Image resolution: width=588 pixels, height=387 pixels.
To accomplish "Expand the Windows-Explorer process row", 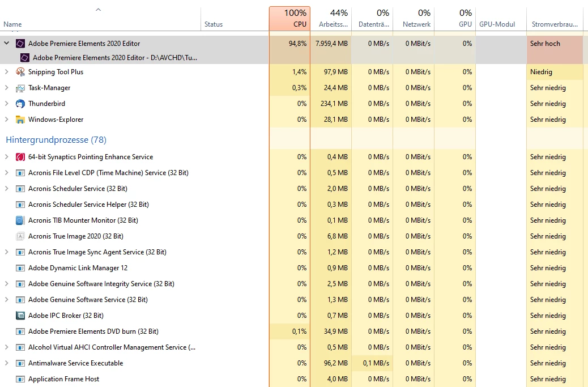I will pyautogui.click(x=6, y=119).
